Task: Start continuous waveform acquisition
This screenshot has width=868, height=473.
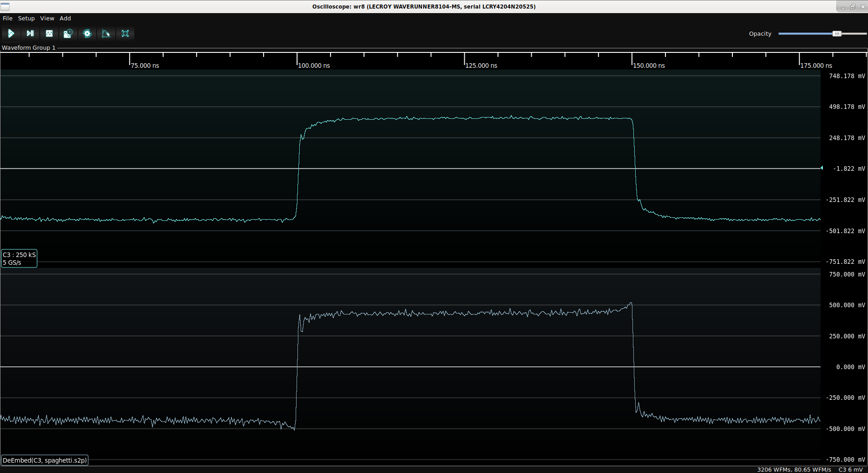Action: tap(11, 33)
